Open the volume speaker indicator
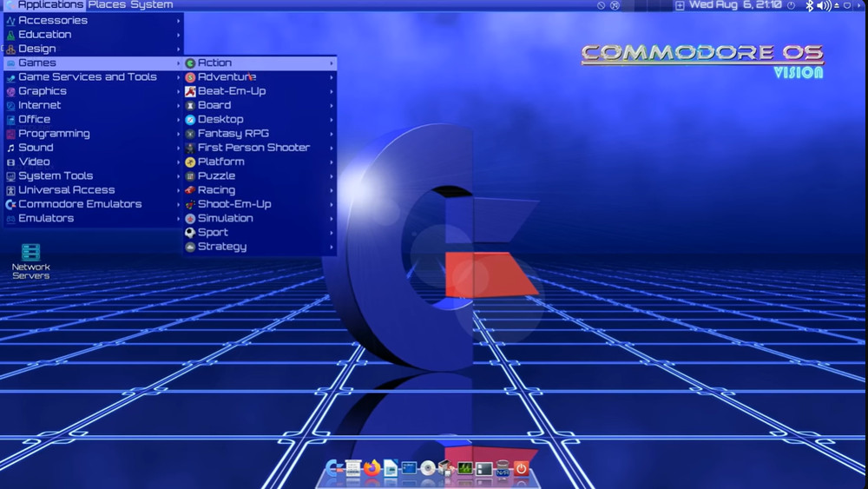 pos(825,5)
